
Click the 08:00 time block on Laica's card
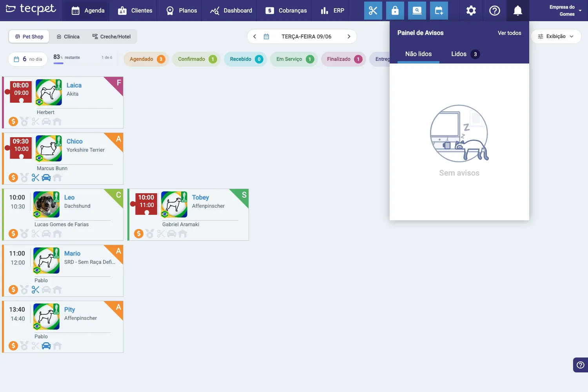(x=21, y=92)
